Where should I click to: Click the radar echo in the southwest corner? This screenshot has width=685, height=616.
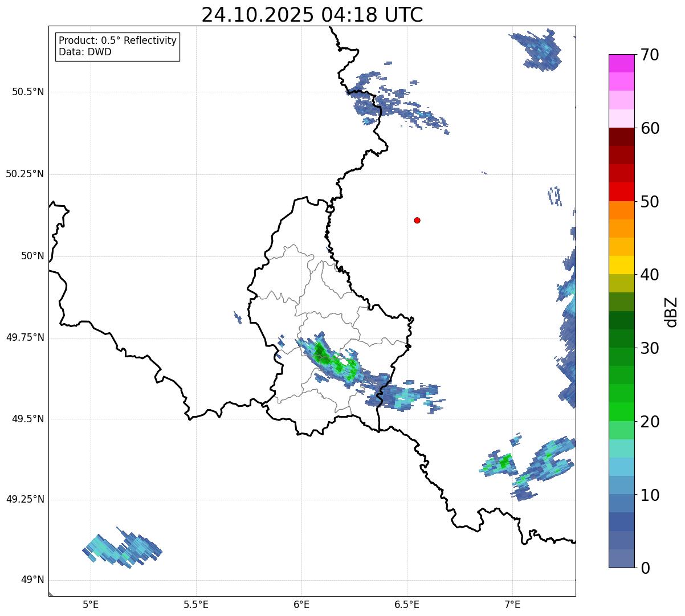[x=123, y=548]
